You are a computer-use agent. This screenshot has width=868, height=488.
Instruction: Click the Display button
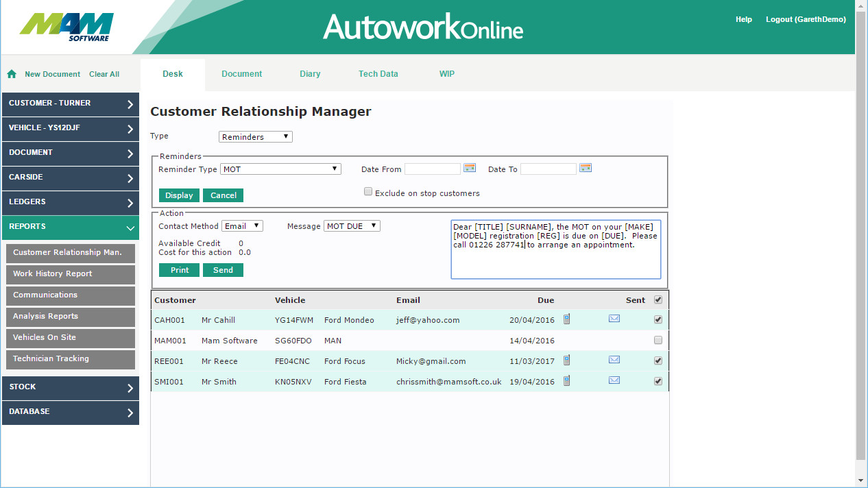179,195
